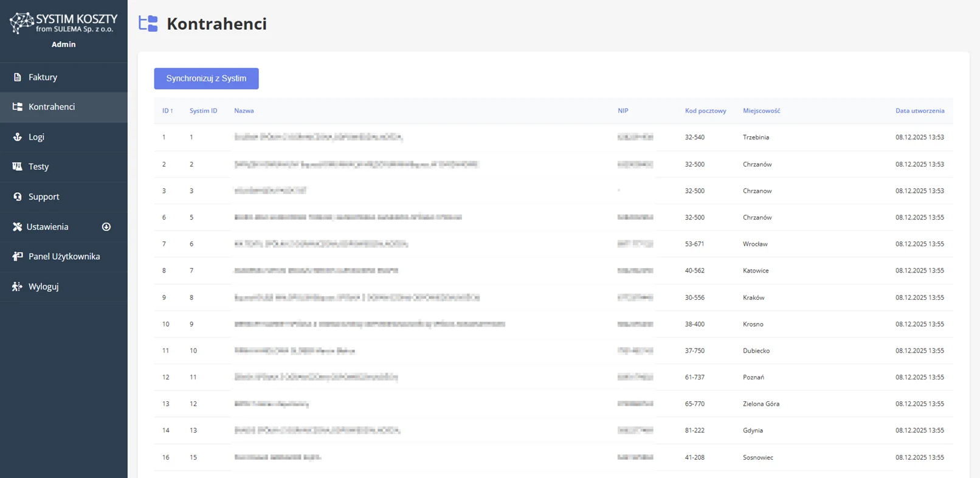Sort table by ID column header
The image size is (980, 478).
coord(167,111)
